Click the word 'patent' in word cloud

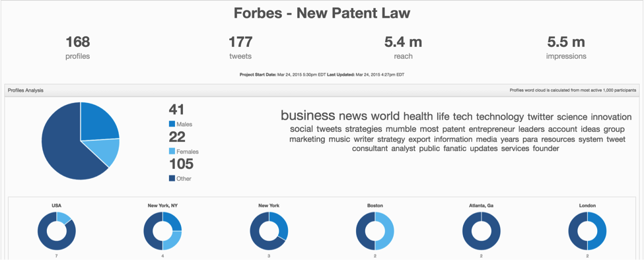(453, 129)
